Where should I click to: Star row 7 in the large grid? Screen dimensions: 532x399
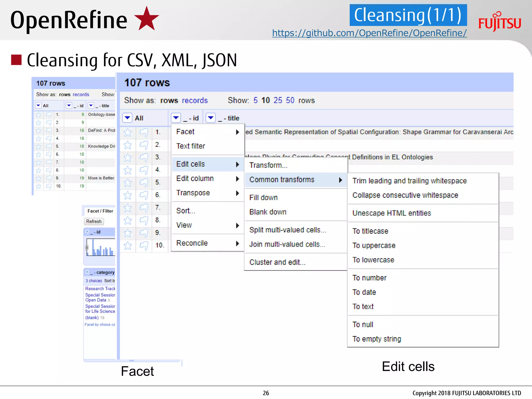128,208
